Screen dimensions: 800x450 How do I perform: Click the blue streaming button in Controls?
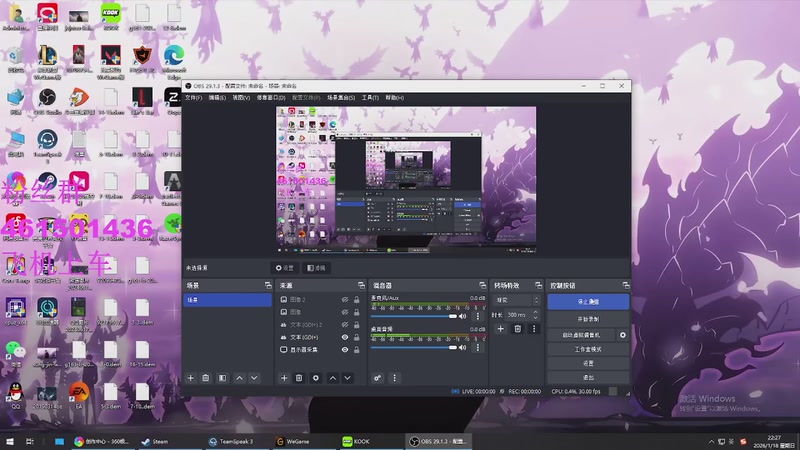[x=588, y=302]
